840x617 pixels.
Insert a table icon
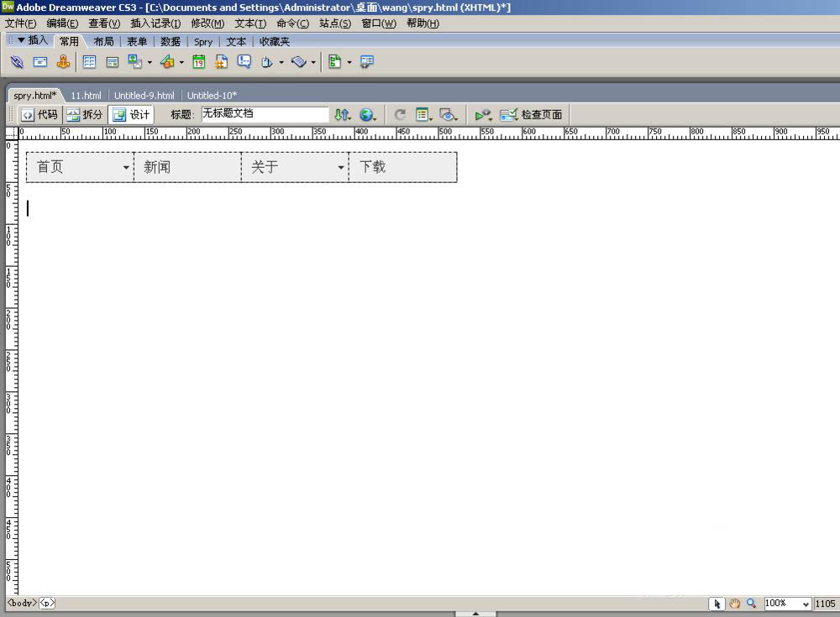click(89, 62)
